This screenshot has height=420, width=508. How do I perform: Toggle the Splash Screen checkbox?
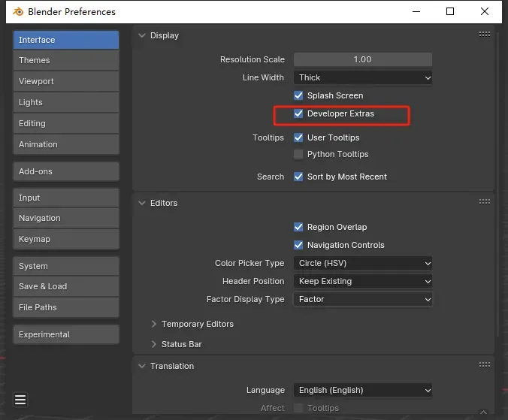pyautogui.click(x=298, y=95)
